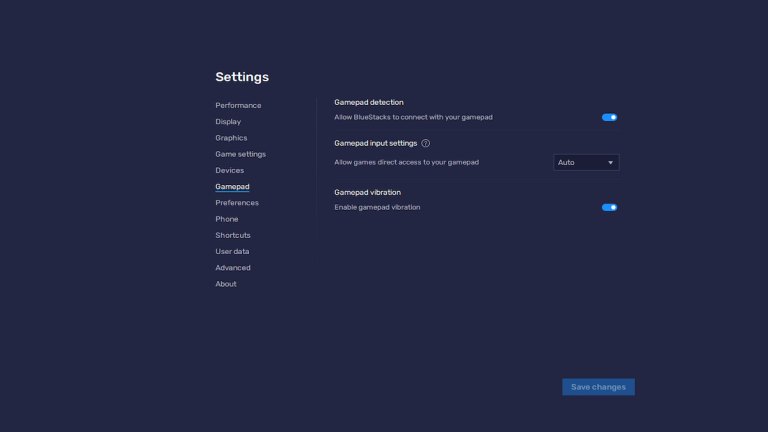Screen dimensions: 768x432
Task: Open the Shortcuts settings page
Action: coord(233,235)
